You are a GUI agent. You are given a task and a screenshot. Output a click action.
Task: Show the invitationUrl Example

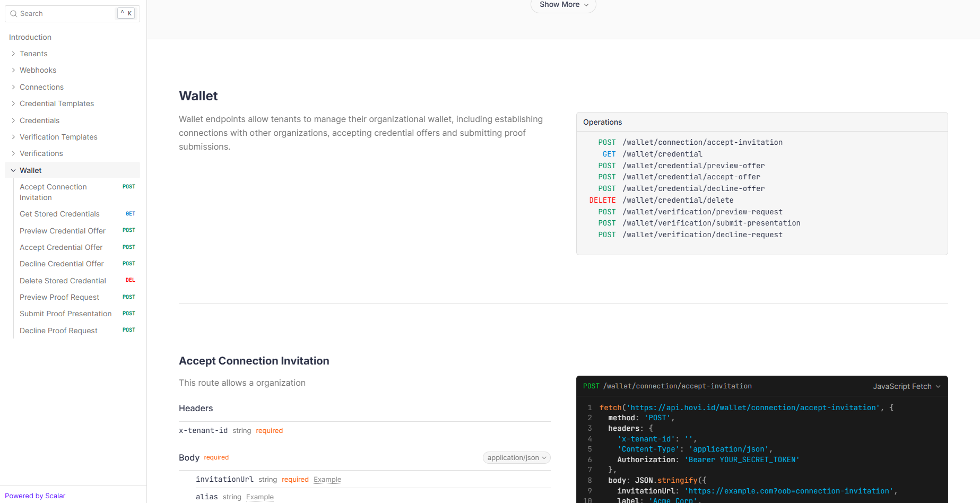coord(327,480)
